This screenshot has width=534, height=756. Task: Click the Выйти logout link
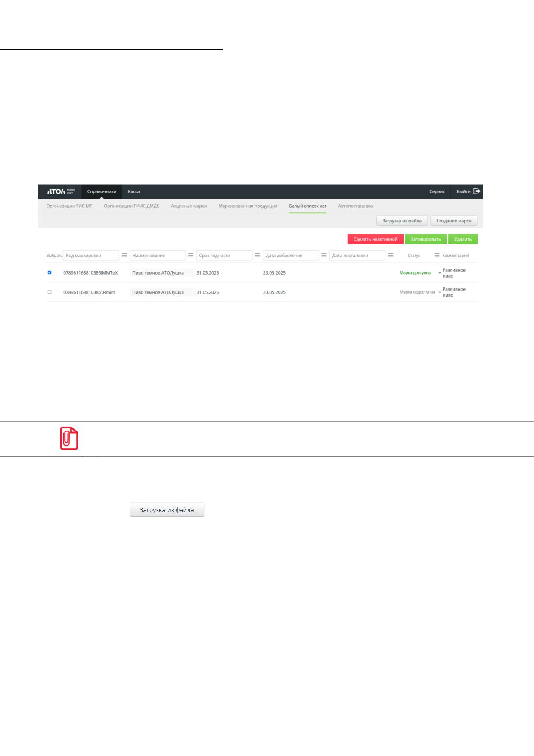point(463,191)
